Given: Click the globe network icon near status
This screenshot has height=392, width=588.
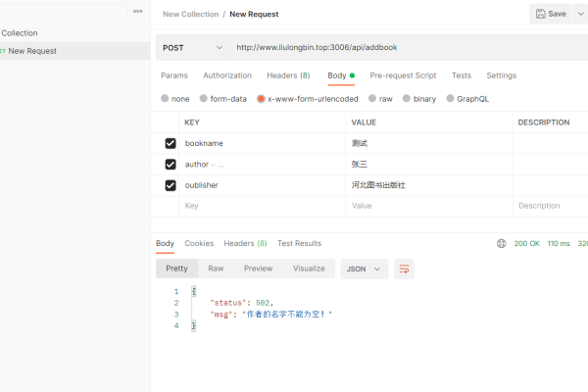Looking at the screenshot, I should coord(502,243).
